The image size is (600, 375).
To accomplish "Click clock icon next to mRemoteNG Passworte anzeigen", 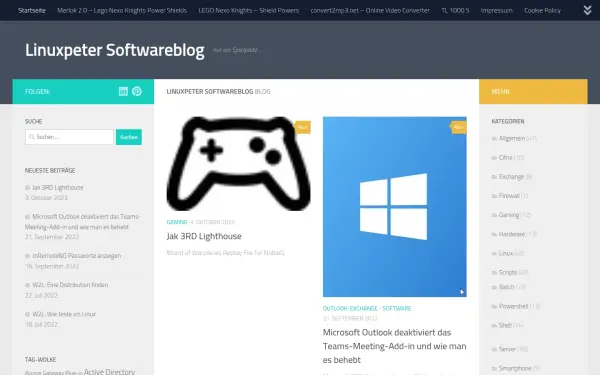I will pos(28,256).
